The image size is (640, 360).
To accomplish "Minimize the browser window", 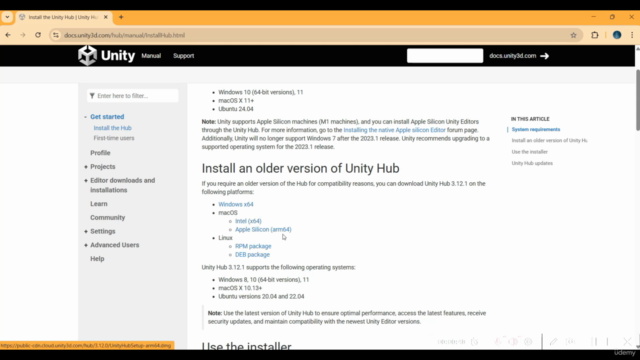I will (x=593, y=17).
